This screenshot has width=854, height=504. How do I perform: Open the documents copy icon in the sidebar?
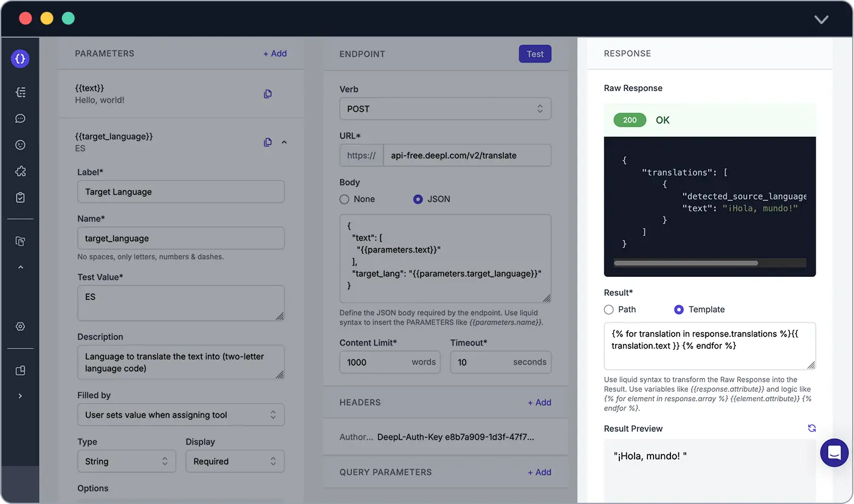tap(21, 241)
